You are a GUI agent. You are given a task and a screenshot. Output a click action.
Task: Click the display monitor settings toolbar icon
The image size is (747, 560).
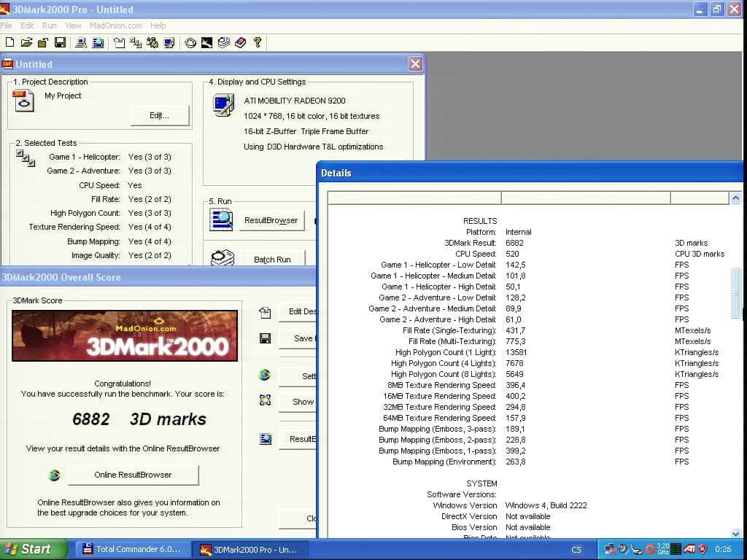point(169,43)
